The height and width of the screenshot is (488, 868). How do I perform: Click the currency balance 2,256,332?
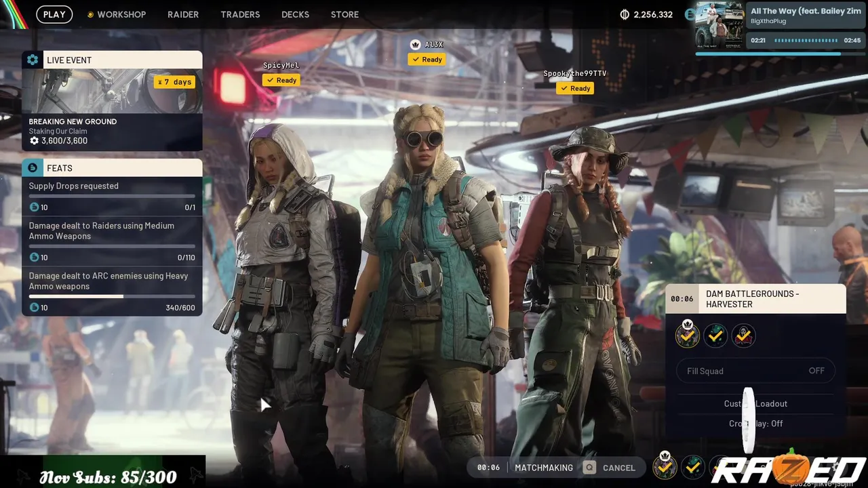[653, 14]
